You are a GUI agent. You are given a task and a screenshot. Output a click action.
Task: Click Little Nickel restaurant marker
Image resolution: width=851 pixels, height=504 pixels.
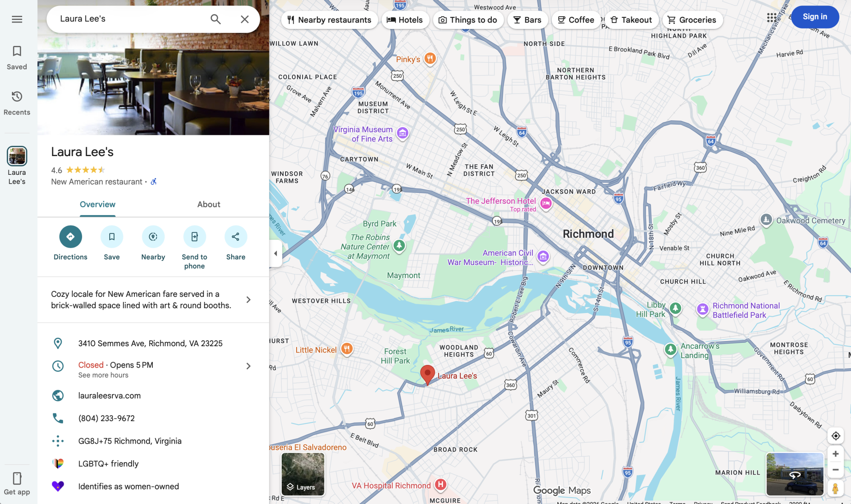(347, 349)
